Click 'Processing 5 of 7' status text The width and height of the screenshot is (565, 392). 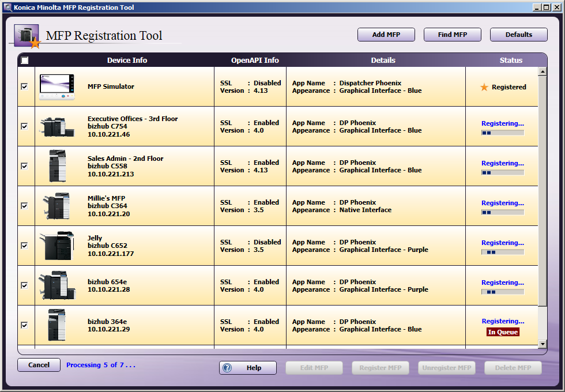[101, 365]
